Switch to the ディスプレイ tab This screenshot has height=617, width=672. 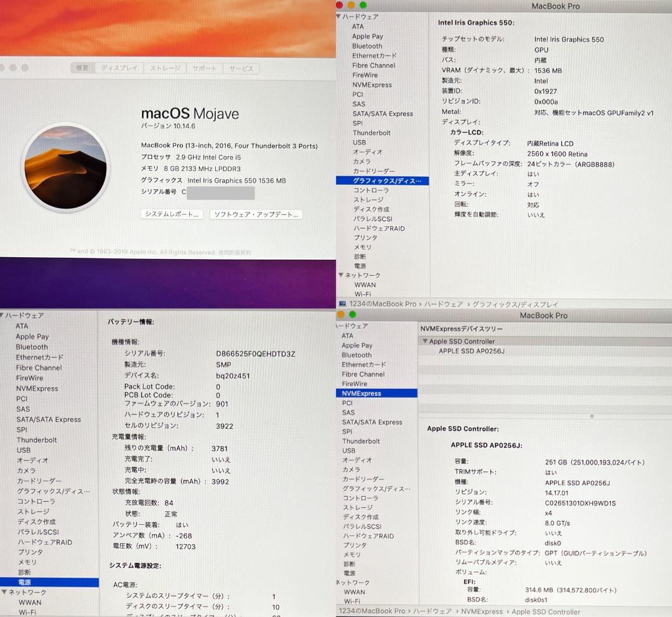(119, 68)
